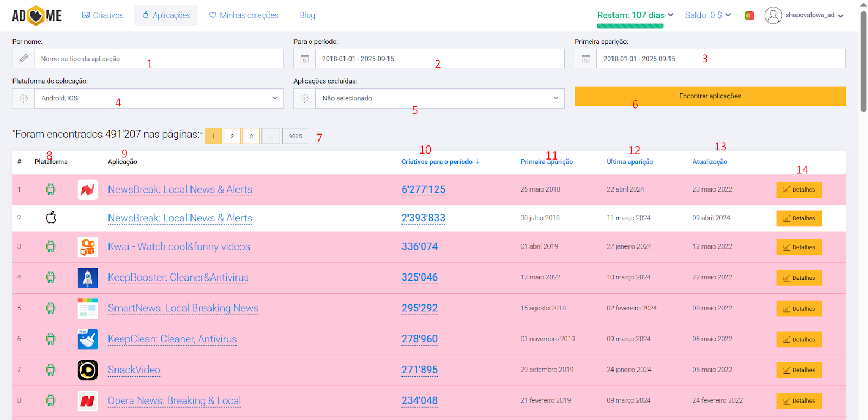
Task: Open the Criativos menu tab
Action: coord(103,15)
